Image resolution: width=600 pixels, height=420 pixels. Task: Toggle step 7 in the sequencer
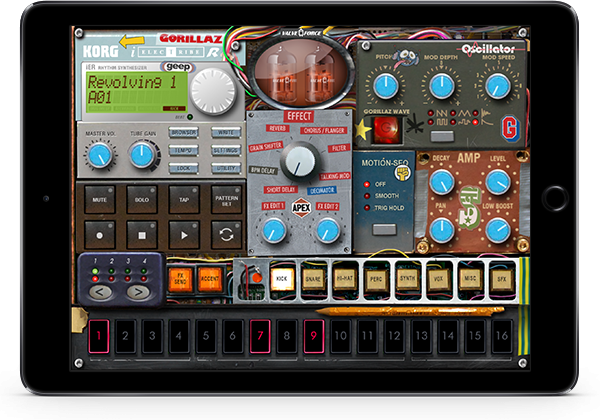(x=260, y=336)
